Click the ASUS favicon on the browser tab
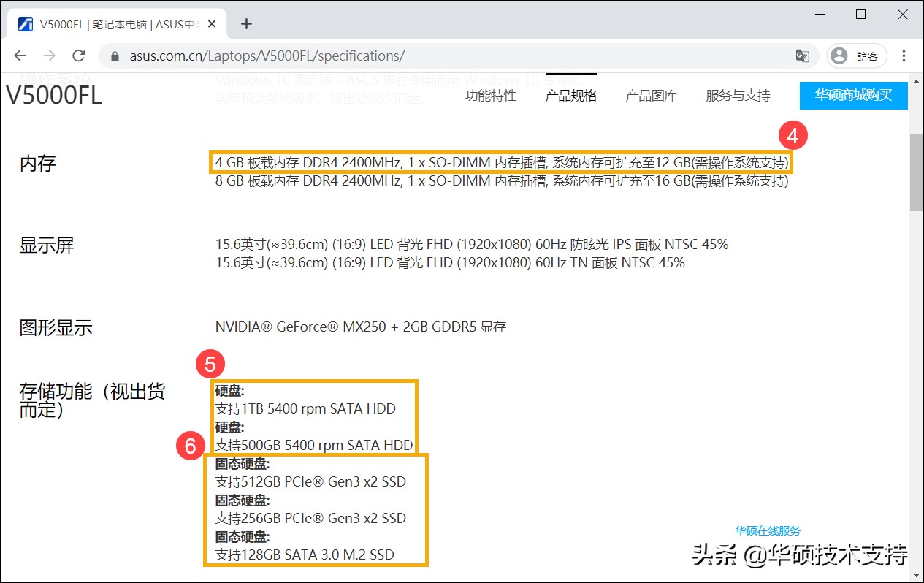 (24, 23)
